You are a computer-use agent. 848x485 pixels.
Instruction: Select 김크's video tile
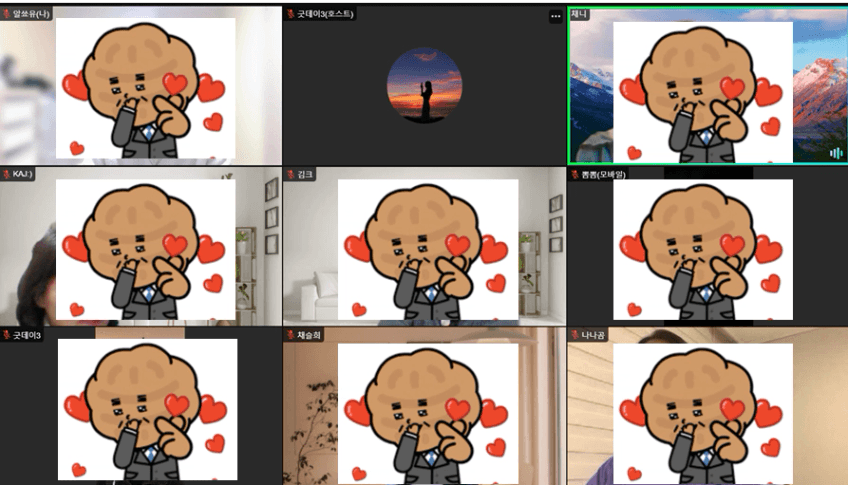tap(425, 247)
